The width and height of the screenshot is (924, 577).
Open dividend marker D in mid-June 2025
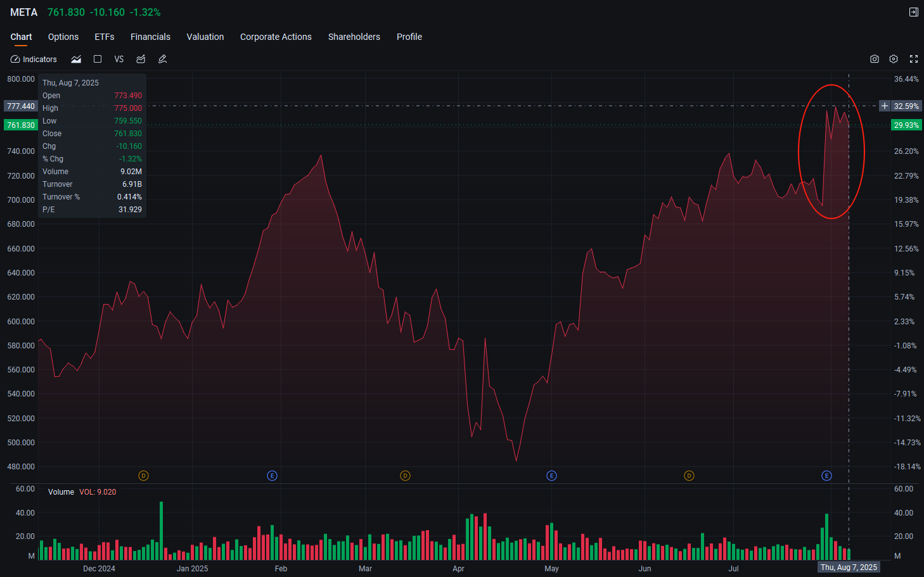[x=690, y=476]
